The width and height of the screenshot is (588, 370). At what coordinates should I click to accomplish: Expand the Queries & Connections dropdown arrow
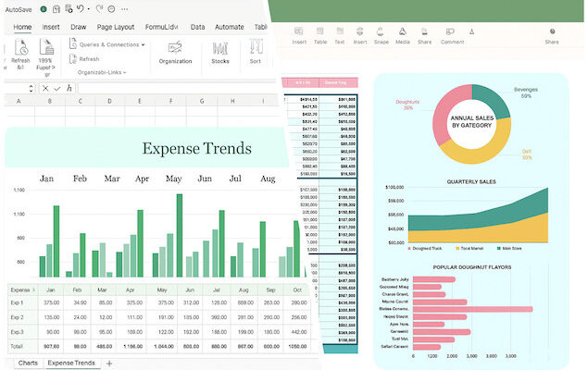pyautogui.click(x=143, y=44)
